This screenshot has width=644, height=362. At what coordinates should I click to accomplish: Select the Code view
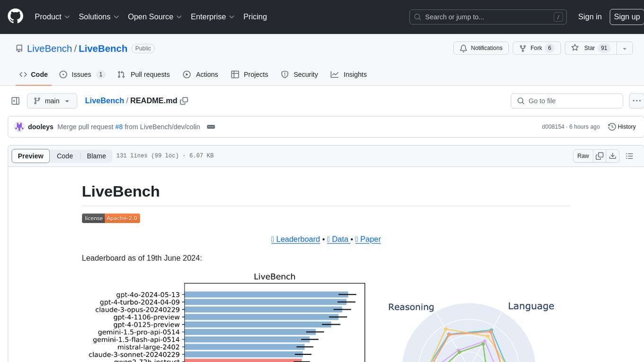[65, 156]
